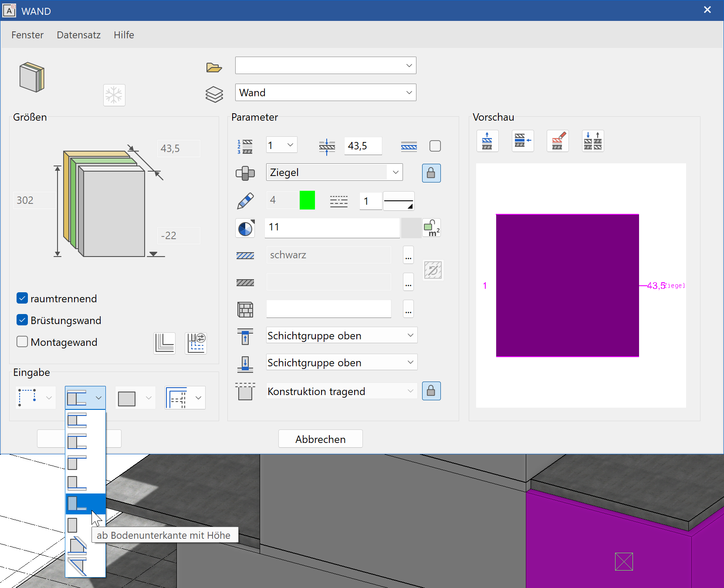724x588 pixels.
Task: Select first height option in dropdown list
Action: (85, 420)
